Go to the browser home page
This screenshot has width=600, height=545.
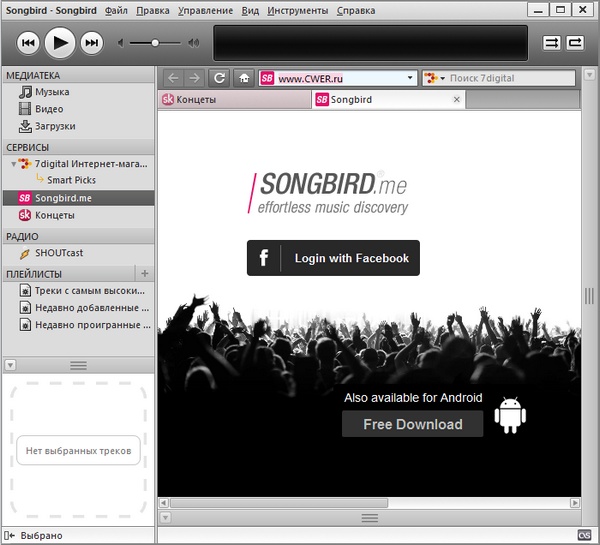coord(244,78)
